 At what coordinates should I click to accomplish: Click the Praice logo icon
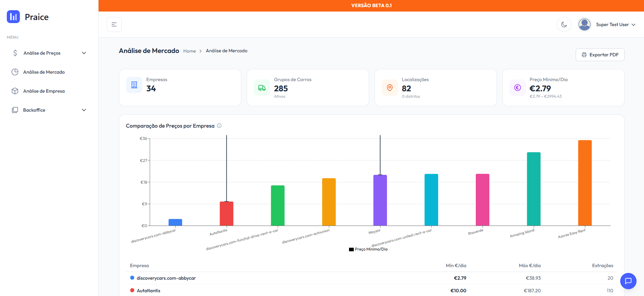coord(13,17)
